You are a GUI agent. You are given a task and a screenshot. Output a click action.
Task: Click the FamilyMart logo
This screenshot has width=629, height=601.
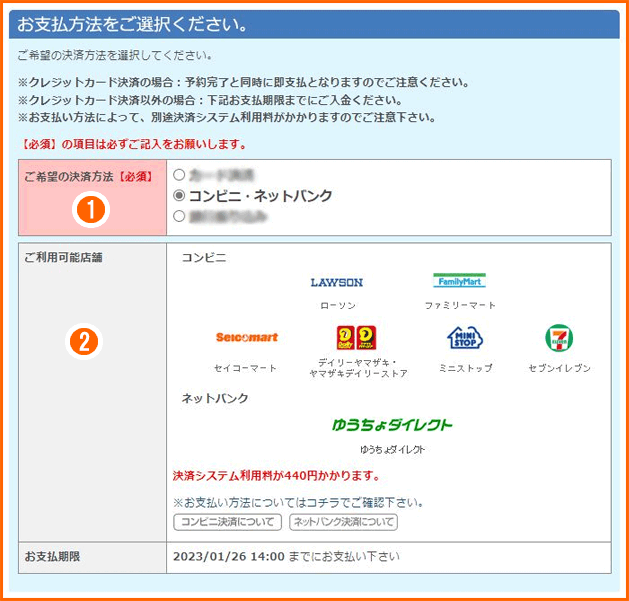pyautogui.click(x=459, y=281)
